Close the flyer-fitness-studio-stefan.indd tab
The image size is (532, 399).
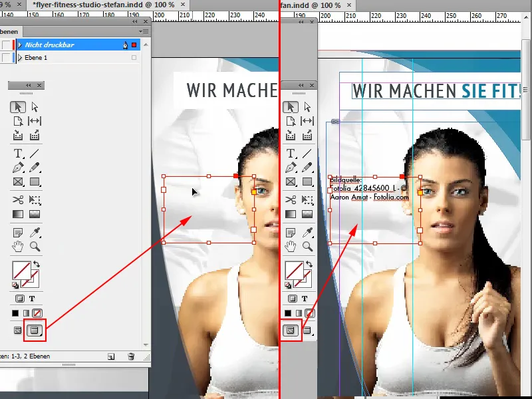pos(183,5)
